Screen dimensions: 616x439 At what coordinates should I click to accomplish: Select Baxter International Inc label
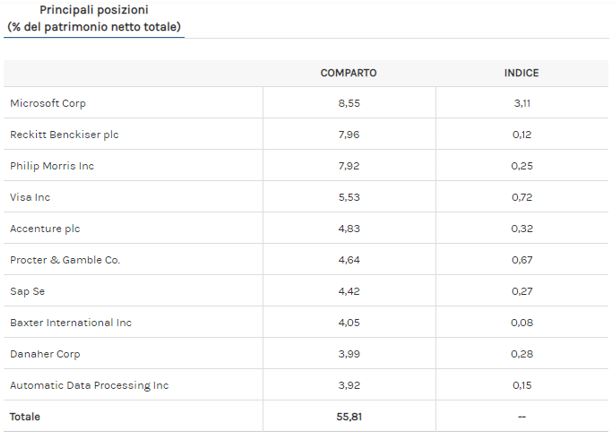coord(70,323)
